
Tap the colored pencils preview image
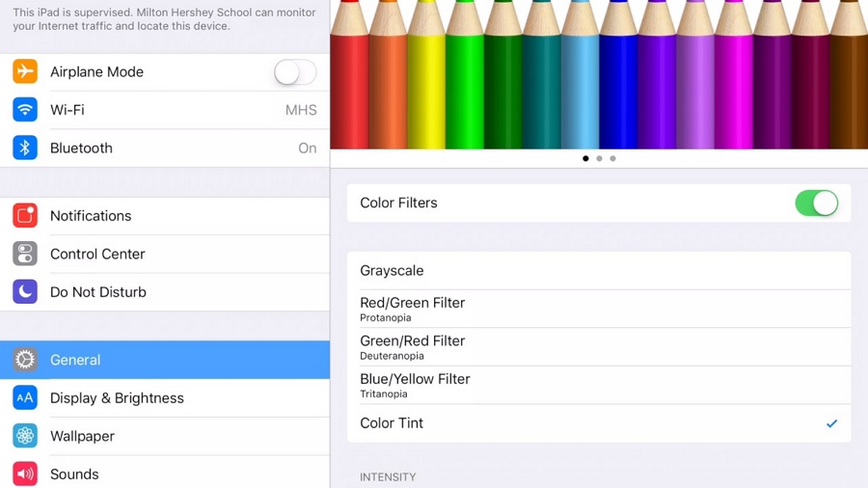click(x=598, y=72)
